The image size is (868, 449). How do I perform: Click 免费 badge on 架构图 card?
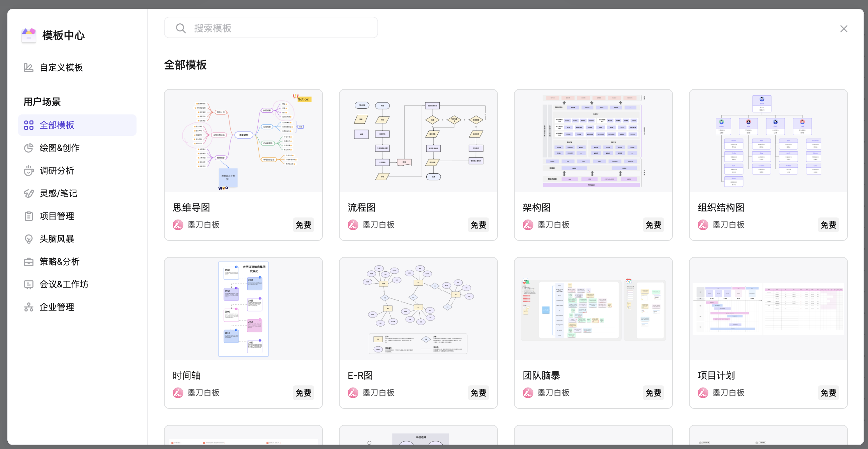653,225
